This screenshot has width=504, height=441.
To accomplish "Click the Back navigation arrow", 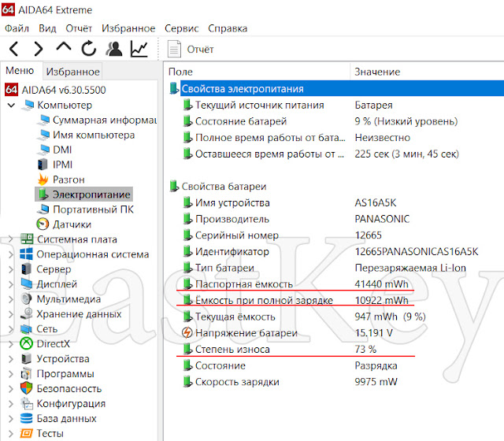I will [x=14, y=49].
